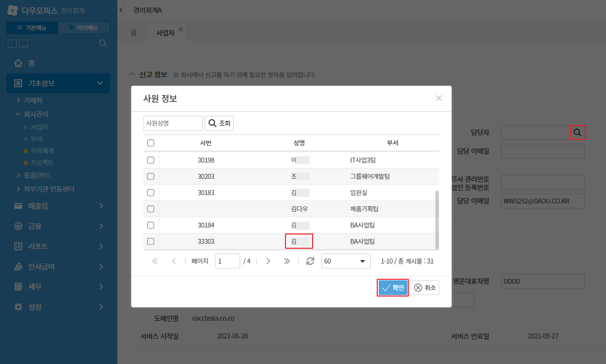This screenshot has height=364, width=606.
Task: Switch to the 홈 tab
Action: coord(134,33)
